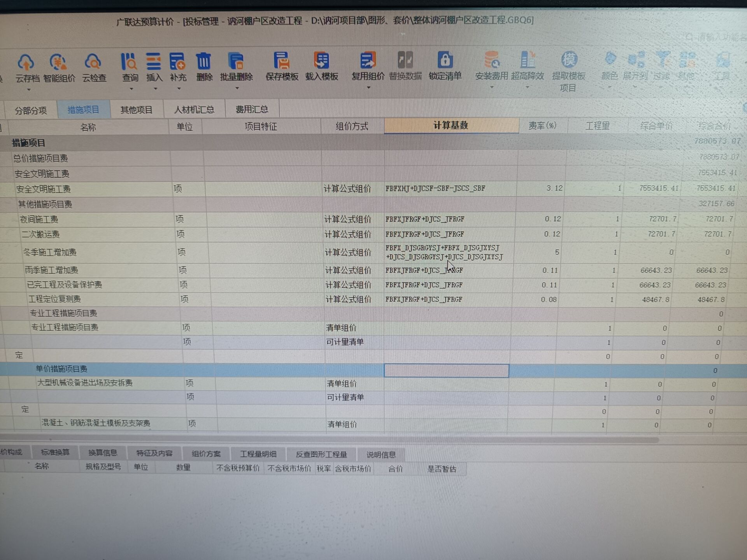
Task: Select the 已完工程及设备保护费 row
Action: tap(373, 285)
